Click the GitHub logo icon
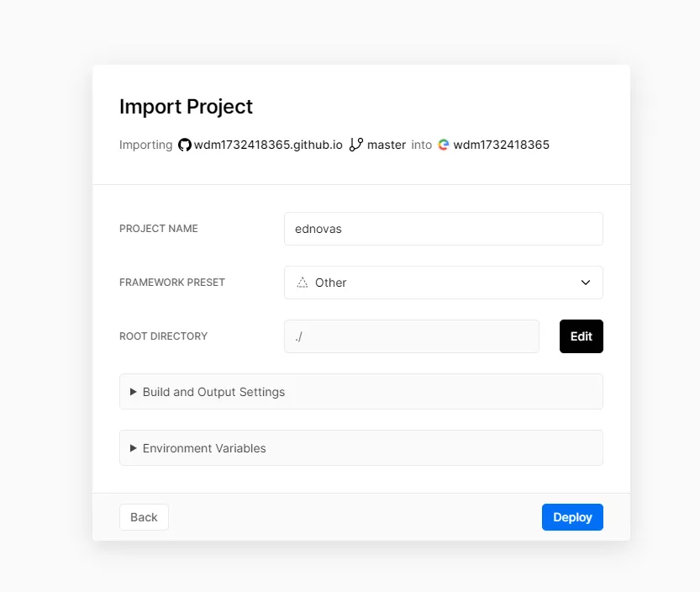Screen dimensions: 700x592 tap(185, 145)
